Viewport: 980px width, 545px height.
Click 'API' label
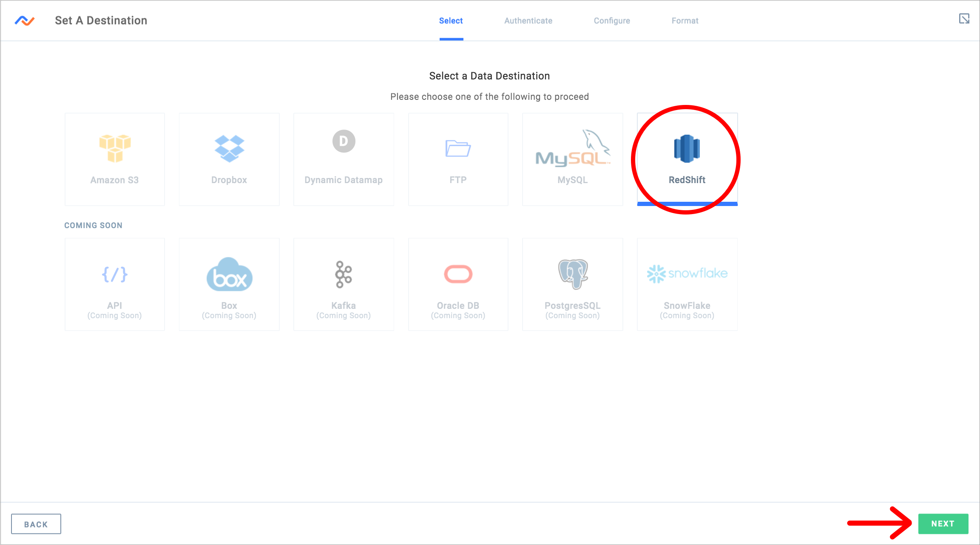(114, 306)
